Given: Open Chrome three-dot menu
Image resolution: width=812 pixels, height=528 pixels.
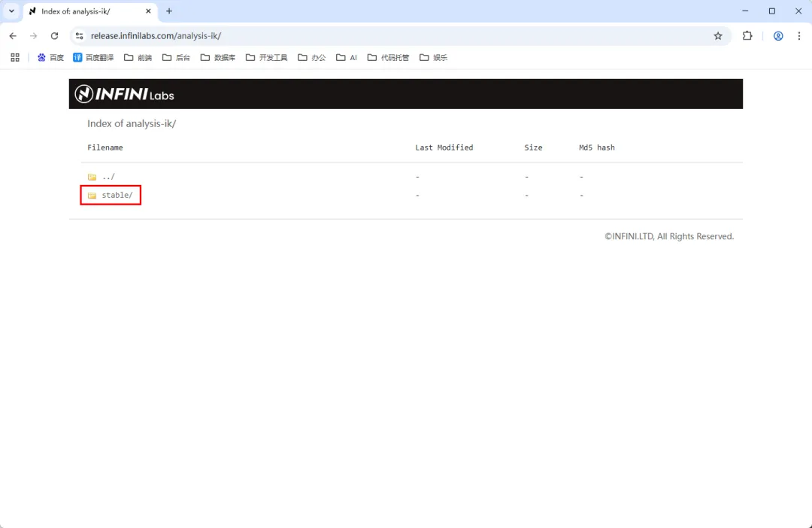Looking at the screenshot, I should point(799,36).
